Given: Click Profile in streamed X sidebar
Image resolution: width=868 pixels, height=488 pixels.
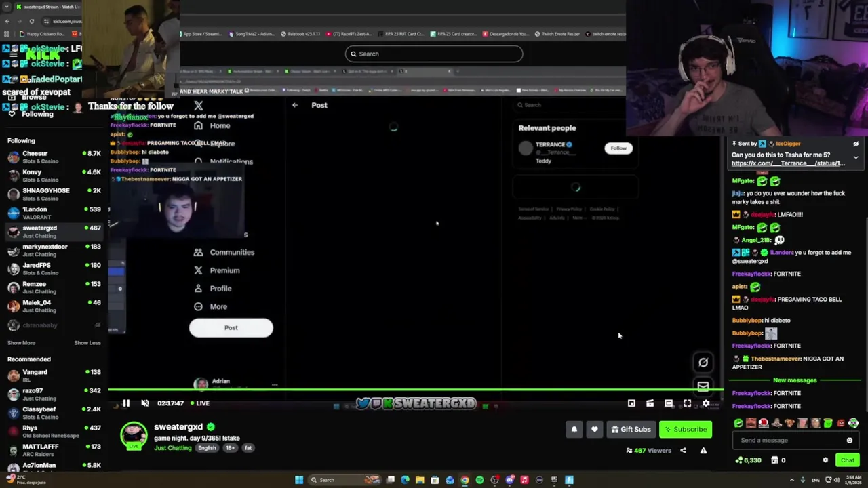Looking at the screenshot, I should click(x=212, y=289).
